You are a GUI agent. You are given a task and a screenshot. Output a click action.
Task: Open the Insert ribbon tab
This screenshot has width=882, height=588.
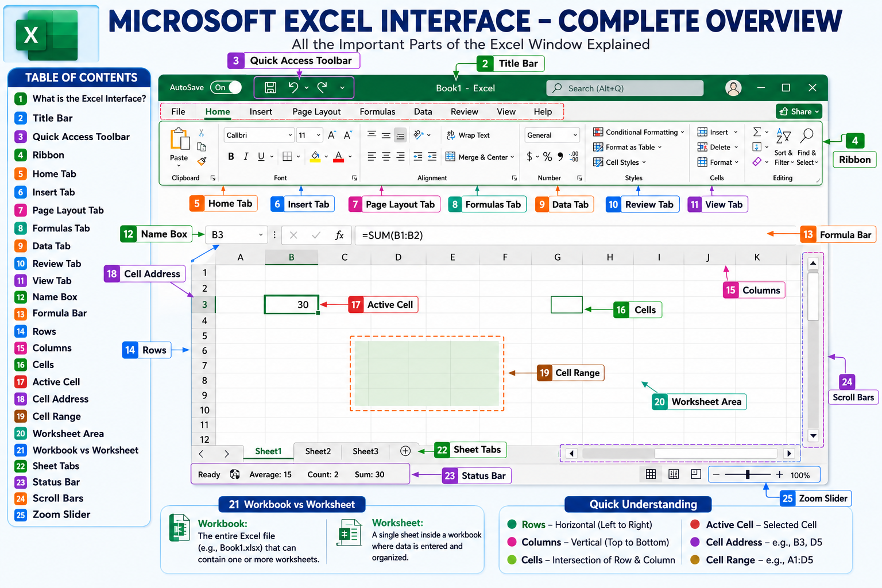click(261, 111)
